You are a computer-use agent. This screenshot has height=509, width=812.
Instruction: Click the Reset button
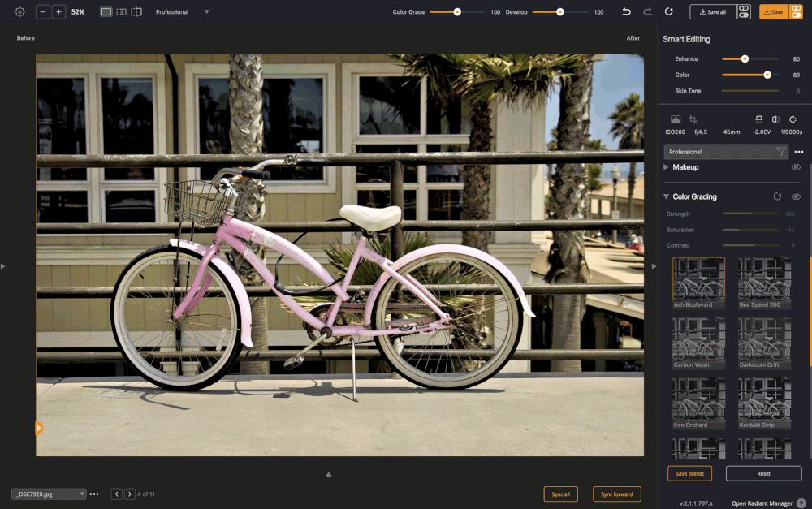pos(764,474)
